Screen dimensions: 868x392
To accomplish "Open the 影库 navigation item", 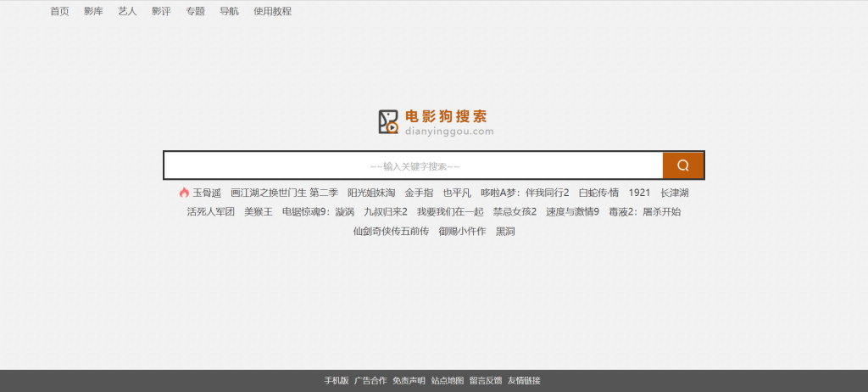I will (93, 11).
